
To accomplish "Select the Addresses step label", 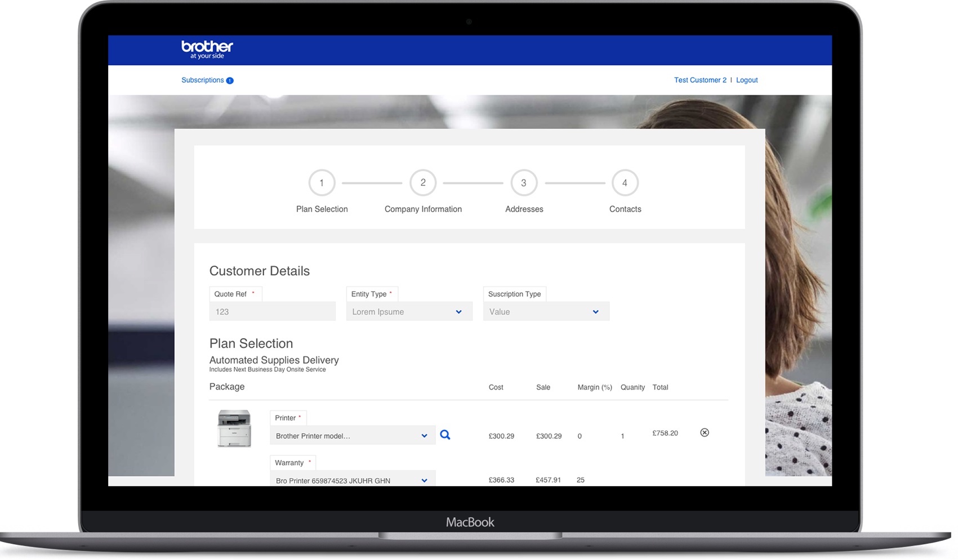I will (x=524, y=209).
